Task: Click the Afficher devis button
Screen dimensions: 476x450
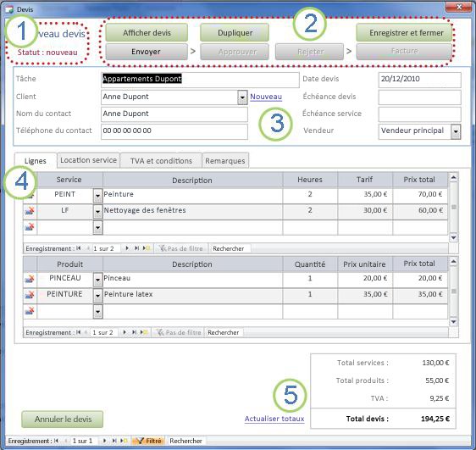Action: (147, 33)
